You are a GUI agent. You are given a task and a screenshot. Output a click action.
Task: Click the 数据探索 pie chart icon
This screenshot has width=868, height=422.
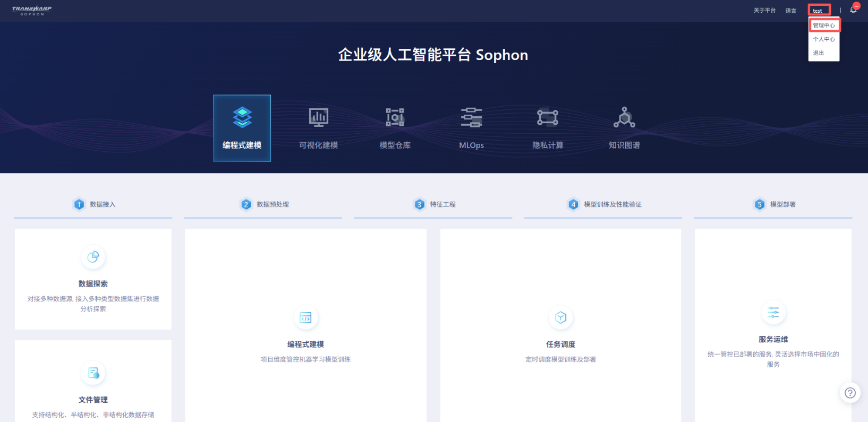coord(93,257)
